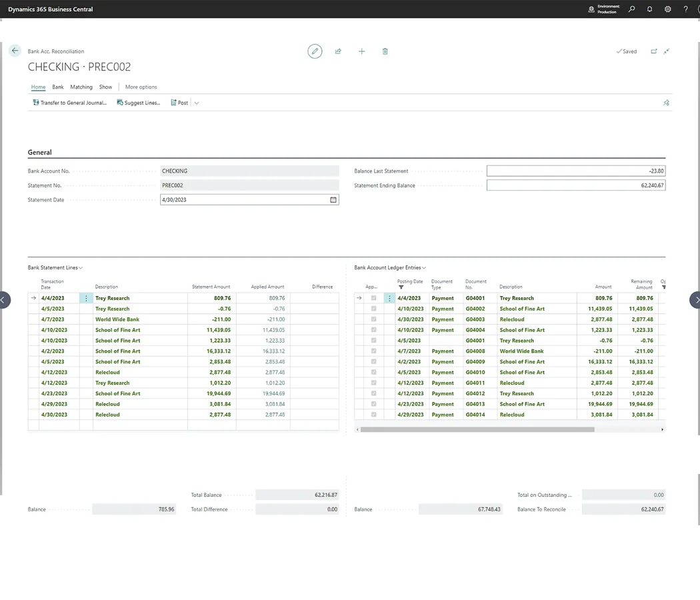Click the edit pencil icon
Image resolution: width=700 pixels, height=600 pixels.
tap(315, 51)
